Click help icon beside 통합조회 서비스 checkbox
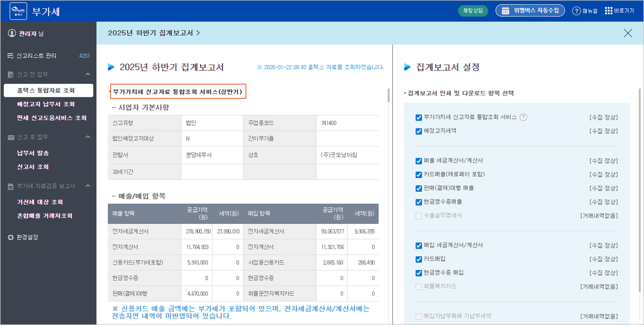This screenshot has width=644, height=325. [523, 117]
